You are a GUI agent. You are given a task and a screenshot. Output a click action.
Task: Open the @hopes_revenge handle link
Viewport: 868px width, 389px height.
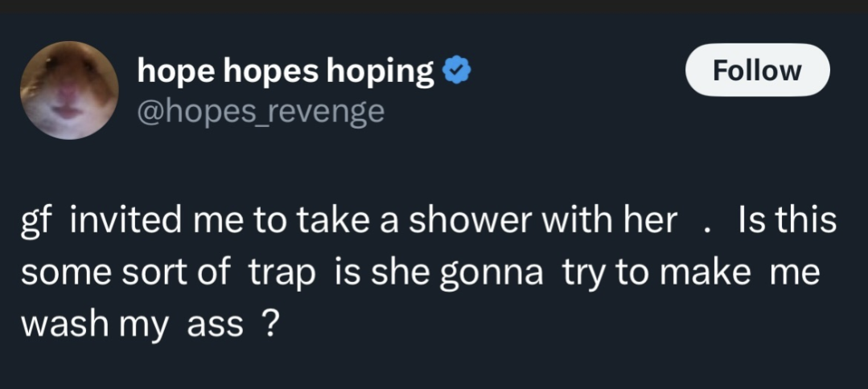[261, 111]
